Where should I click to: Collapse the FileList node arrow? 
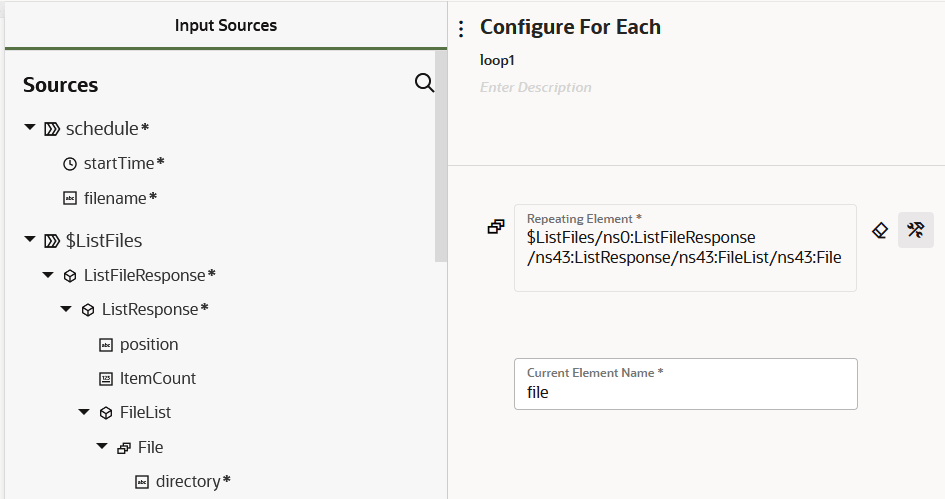[x=84, y=412]
